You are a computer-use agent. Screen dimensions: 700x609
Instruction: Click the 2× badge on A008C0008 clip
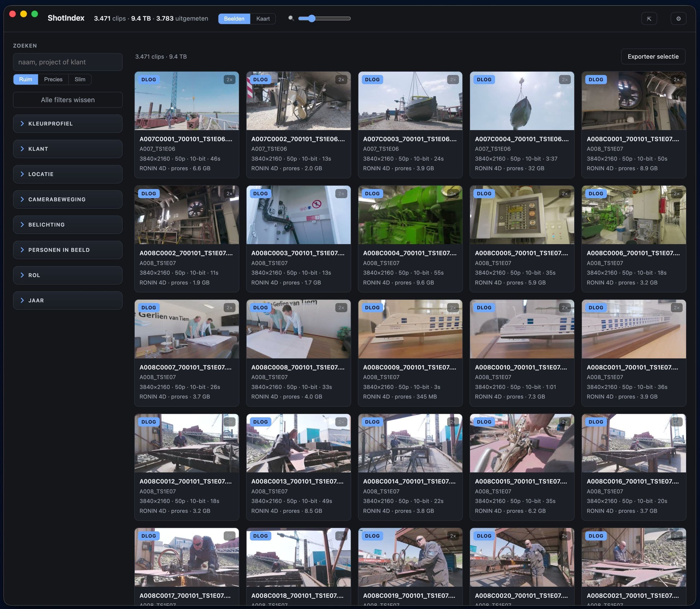tap(341, 308)
